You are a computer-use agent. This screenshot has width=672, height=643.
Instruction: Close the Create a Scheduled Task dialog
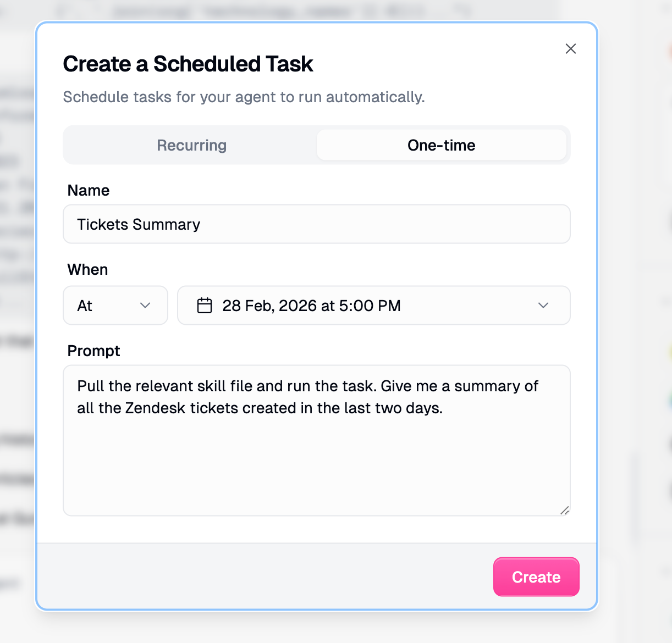pyautogui.click(x=571, y=49)
